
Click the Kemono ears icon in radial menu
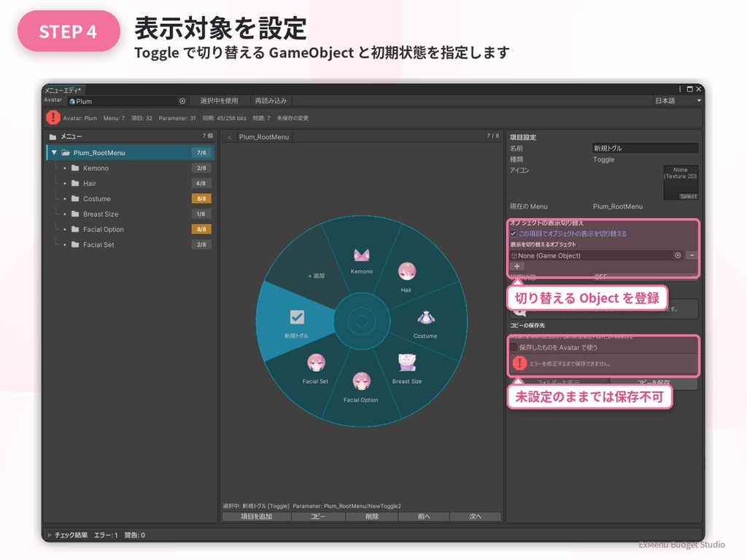click(x=362, y=256)
